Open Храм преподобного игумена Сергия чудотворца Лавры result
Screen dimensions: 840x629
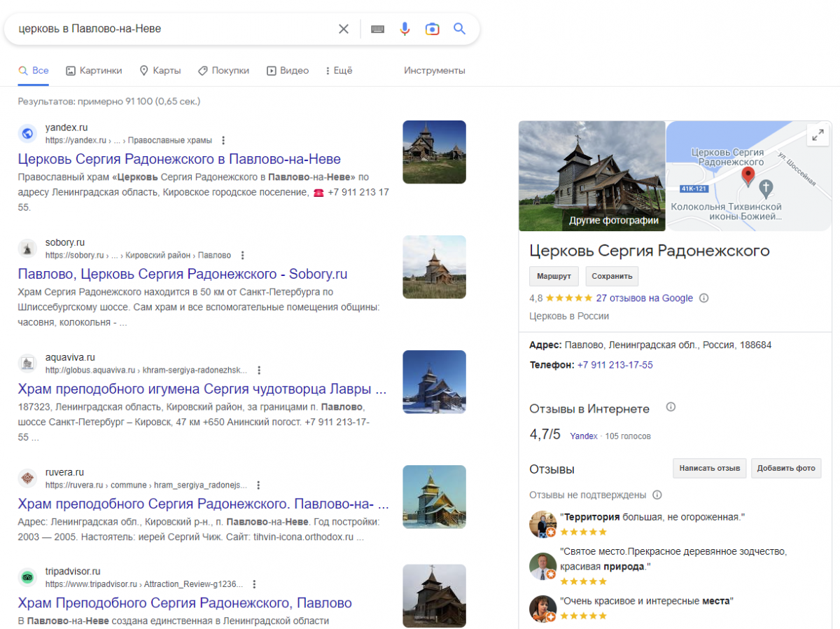[202, 389]
